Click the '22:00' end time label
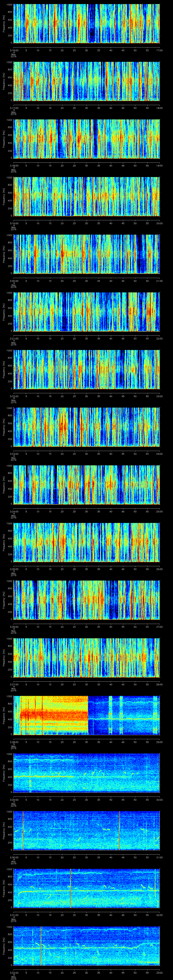The height and width of the screenshot is (980, 173). tap(159, 339)
